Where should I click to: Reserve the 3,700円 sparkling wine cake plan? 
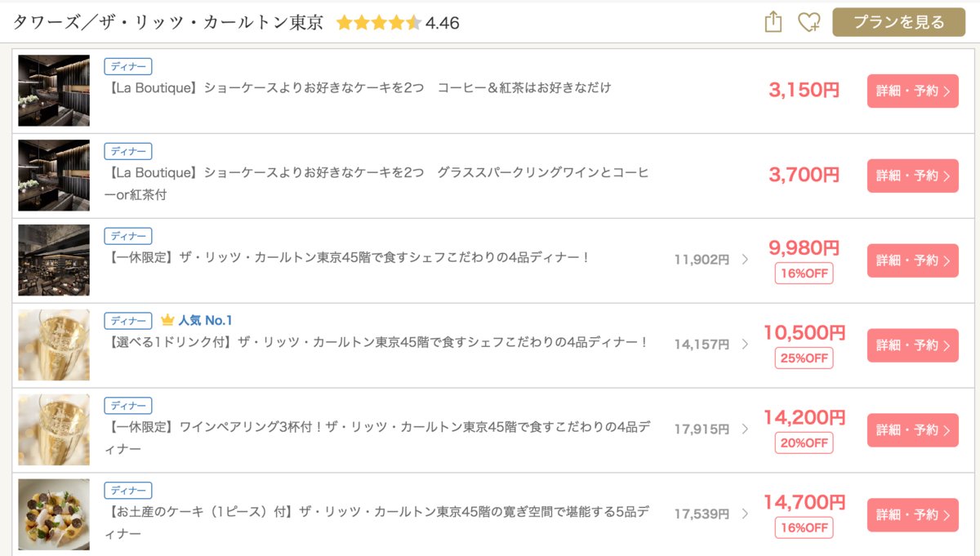tap(912, 176)
